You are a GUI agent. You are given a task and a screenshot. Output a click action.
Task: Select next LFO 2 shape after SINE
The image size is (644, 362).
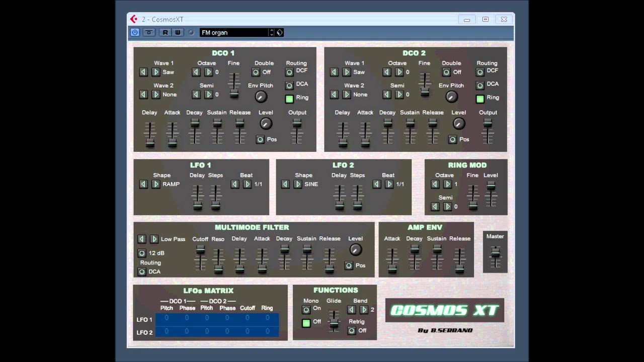tap(298, 184)
